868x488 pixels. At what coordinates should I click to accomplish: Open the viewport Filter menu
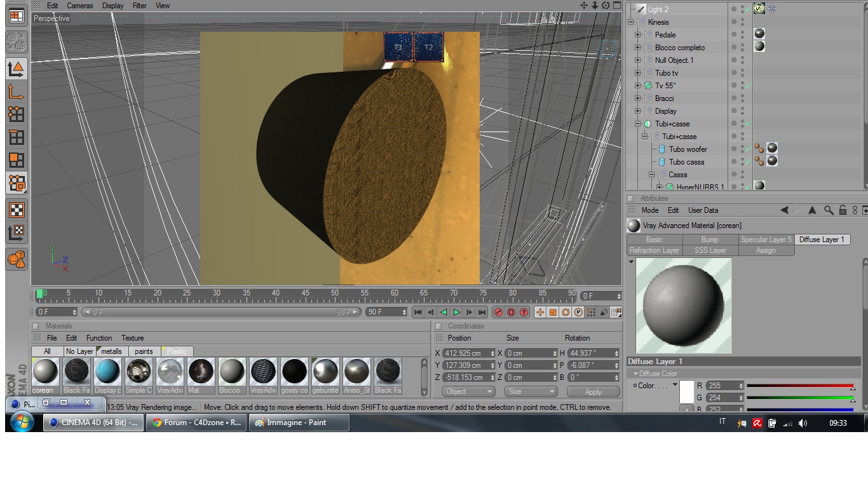(x=140, y=6)
